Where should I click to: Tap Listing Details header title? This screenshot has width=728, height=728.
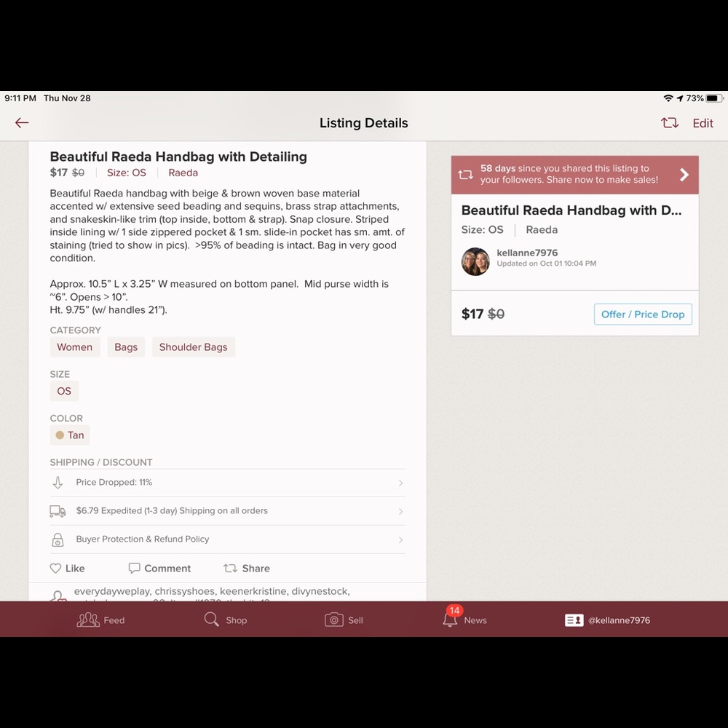point(363,123)
